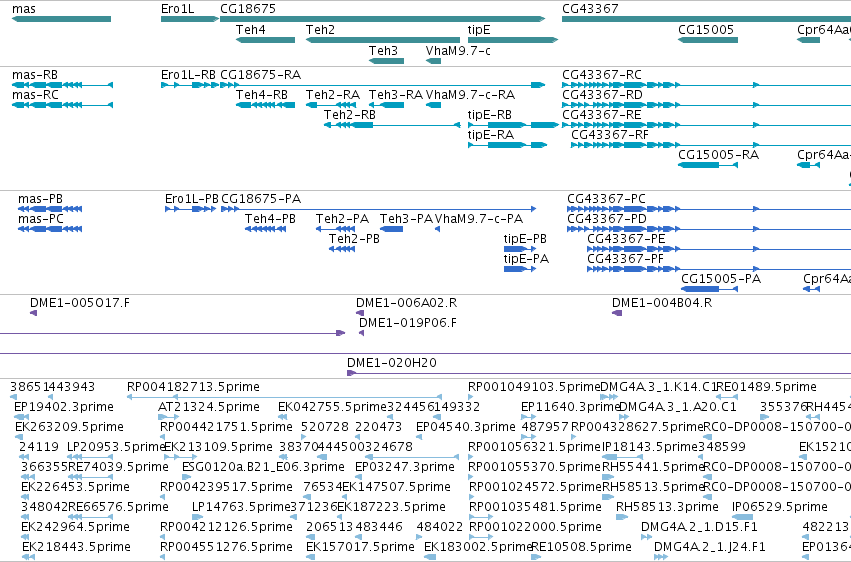Image resolution: width=851 pixels, height=562 pixels.
Task: Select protein "CG18675-PA"
Action: pos(261,199)
